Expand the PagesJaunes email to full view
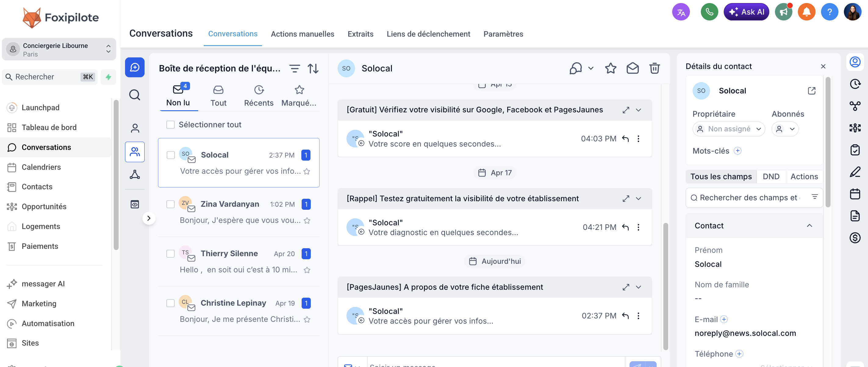Viewport: 868px width, 367px height. pyautogui.click(x=626, y=287)
